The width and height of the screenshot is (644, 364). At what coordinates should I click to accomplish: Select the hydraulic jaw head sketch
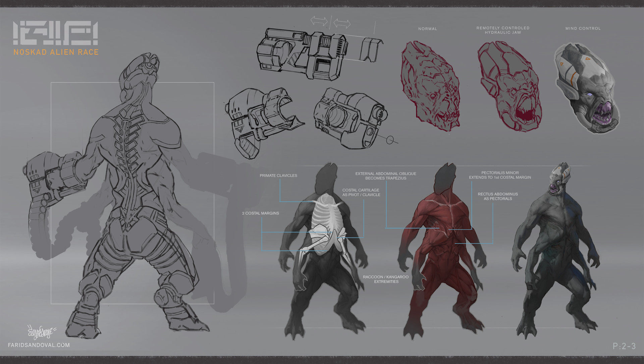click(510, 87)
